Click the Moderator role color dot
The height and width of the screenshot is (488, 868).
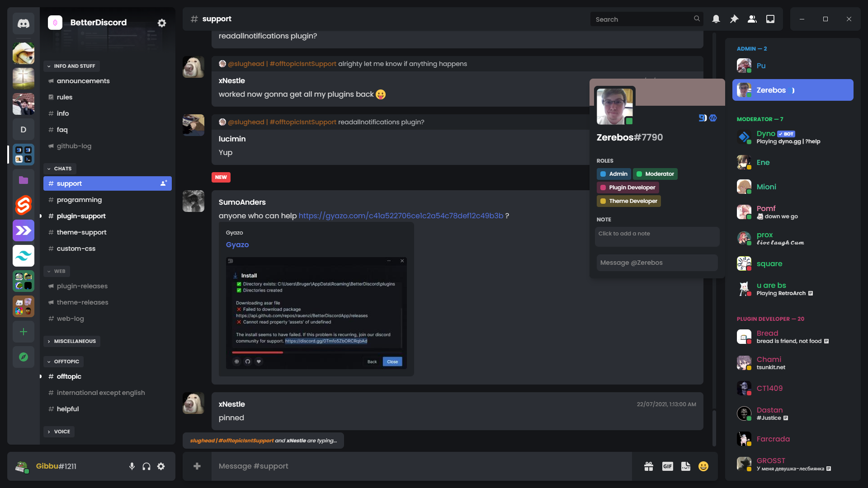pos(639,174)
